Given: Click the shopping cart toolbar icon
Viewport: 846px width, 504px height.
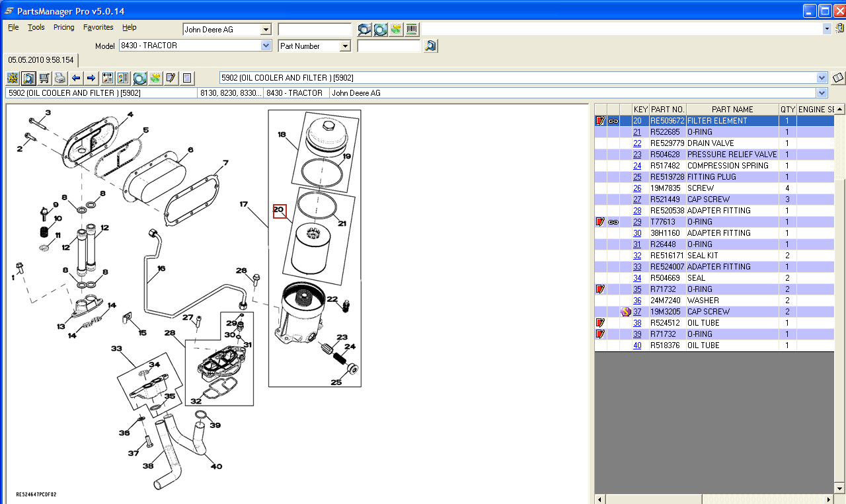Looking at the screenshot, I should click(x=44, y=78).
